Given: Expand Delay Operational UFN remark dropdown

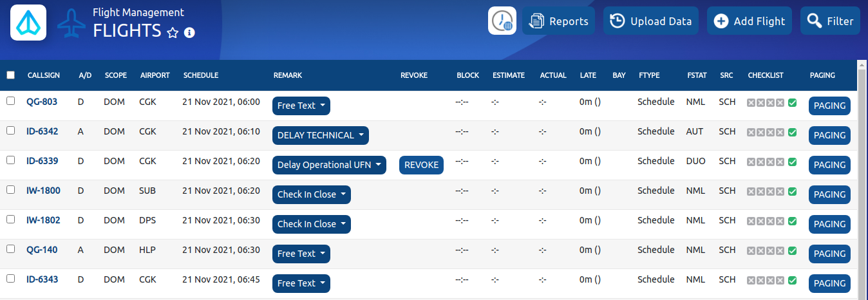Looking at the screenshot, I should click(x=328, y=165).
